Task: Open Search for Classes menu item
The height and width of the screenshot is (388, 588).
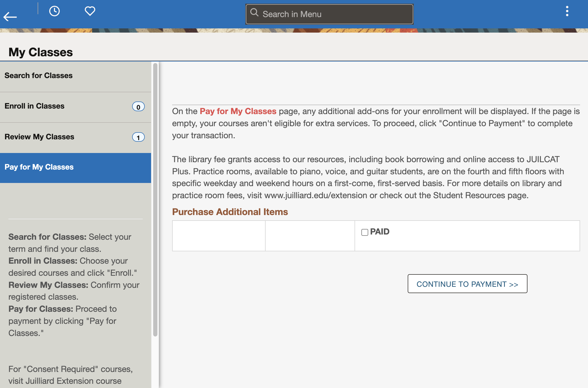Action: [76, 76]
